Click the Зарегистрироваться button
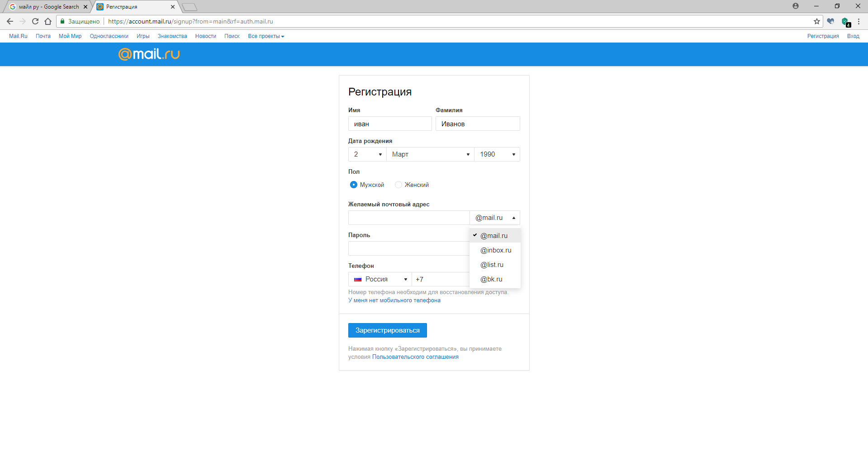868x457 pixels. [x=388, y=330]
